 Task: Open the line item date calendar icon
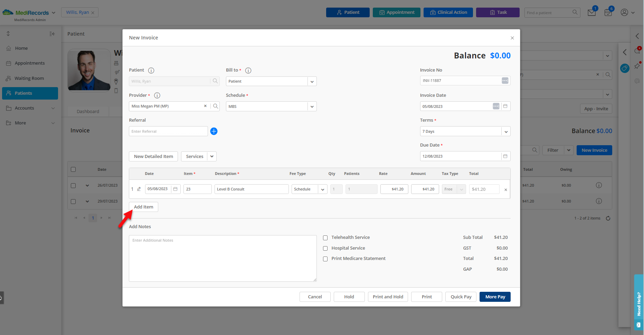(175, 189)
